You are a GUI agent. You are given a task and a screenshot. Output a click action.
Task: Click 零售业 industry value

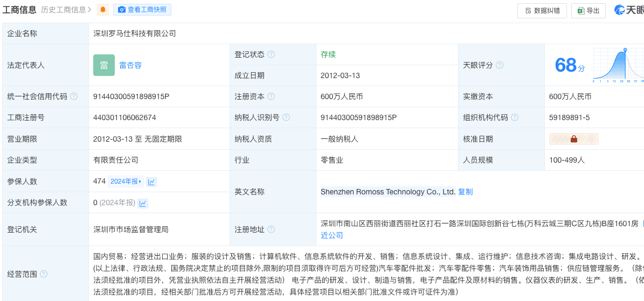click(332, 160)
